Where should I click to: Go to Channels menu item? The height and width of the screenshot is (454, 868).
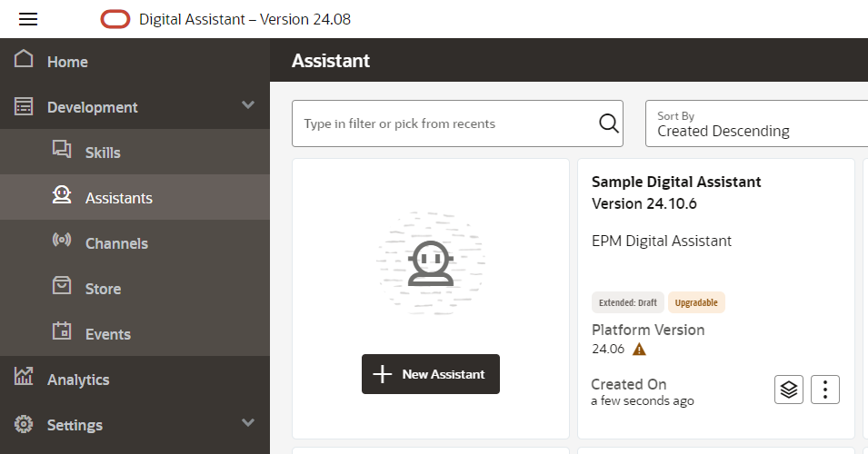[x=116, y=243]
